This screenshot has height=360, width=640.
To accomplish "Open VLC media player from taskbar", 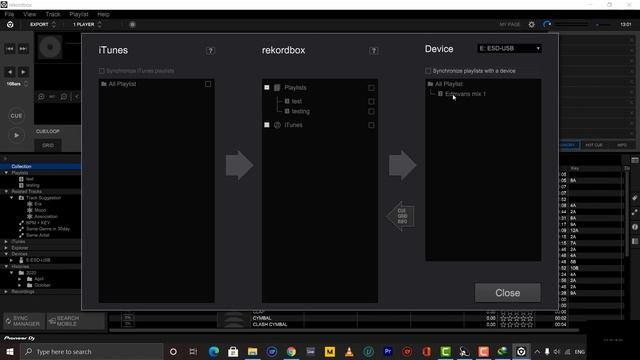I will pyautogui.click(x=349, y=351).
